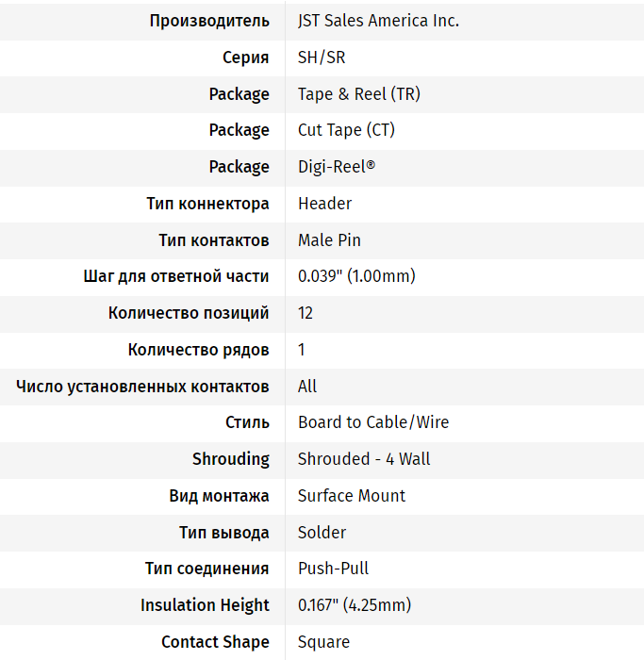Select the Серия row label
The image size is (644, 660).
tap(245, 58)
